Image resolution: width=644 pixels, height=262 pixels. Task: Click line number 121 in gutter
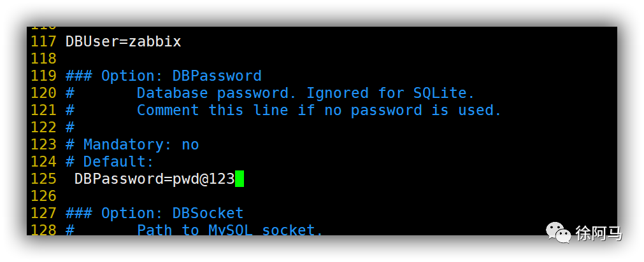(43, 111)
